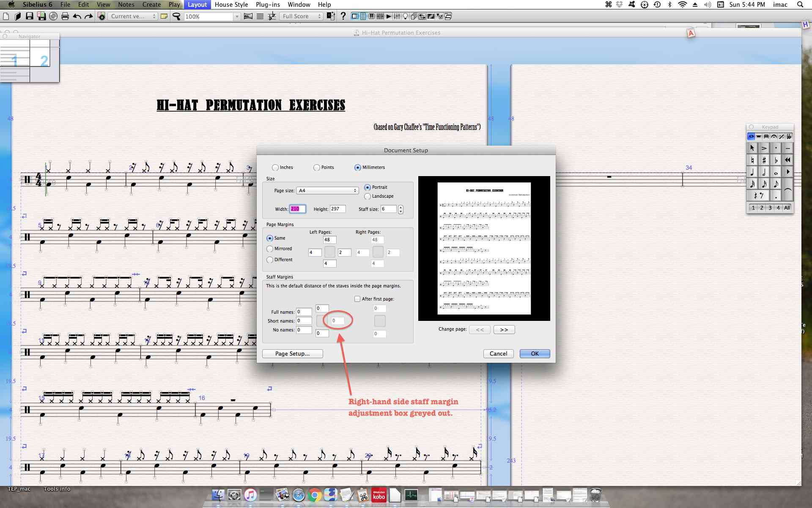Viewport: 812px width, 508px height.
Task: Click the magnifying glass zoom tool
Action: tap(176, 16)
